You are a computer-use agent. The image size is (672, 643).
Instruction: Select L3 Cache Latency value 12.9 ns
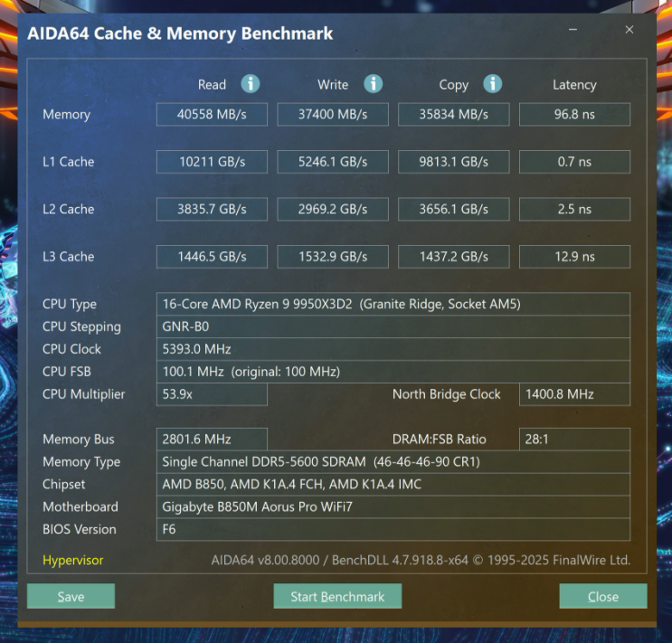(x=574, y=257)
